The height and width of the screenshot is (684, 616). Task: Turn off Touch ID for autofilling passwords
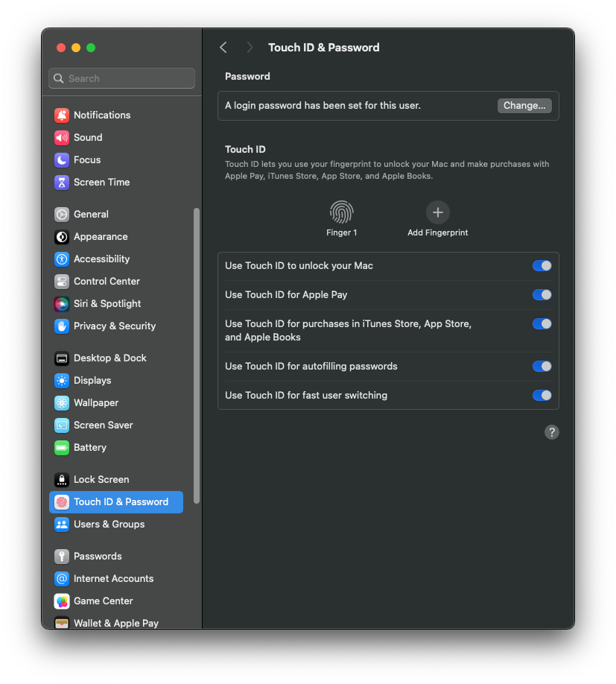pyautogui.click(x=542, y=367)
